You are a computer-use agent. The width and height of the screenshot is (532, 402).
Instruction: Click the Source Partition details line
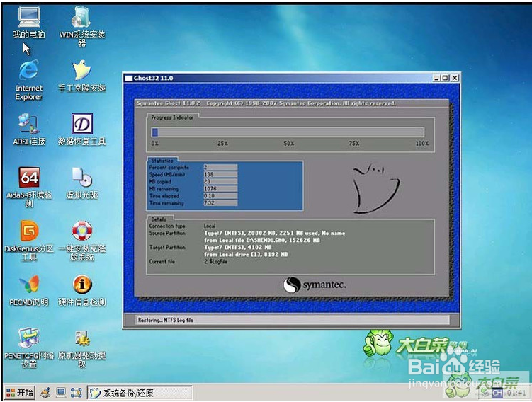click(274, 233)
